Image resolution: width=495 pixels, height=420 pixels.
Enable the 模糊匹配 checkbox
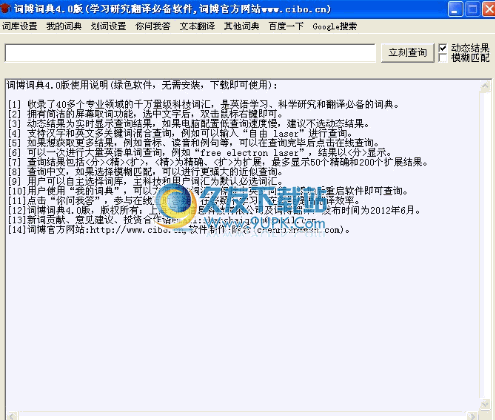tap(443, 58)
